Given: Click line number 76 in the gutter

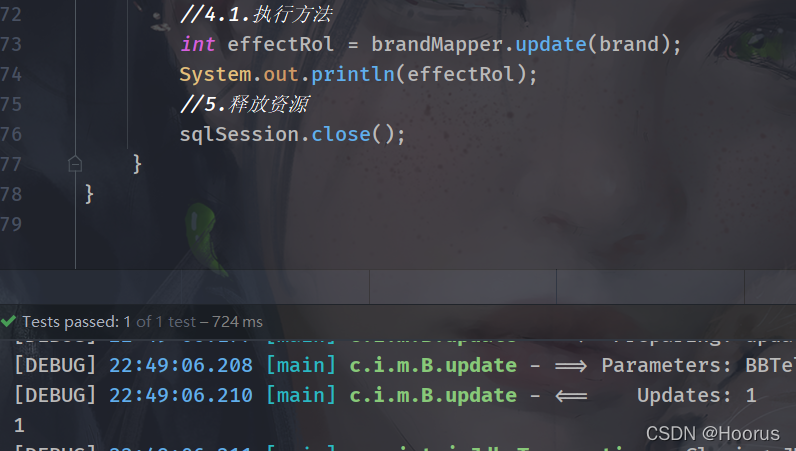Looking at the screenshot, I should tap(11, 134).
